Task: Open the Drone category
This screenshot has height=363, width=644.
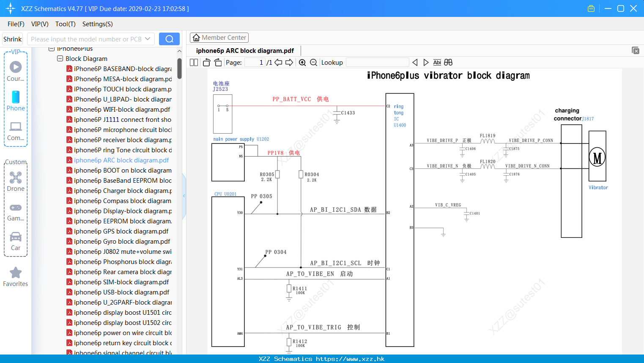Action: point(16,181)
